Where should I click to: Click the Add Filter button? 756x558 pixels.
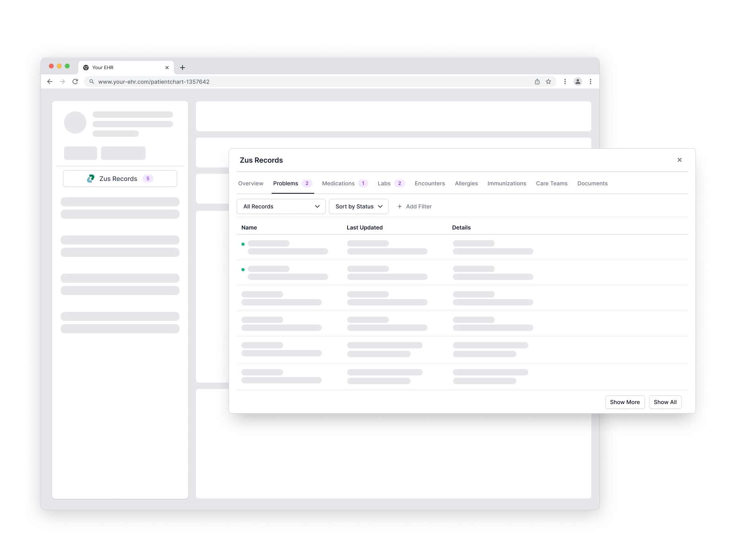point(414,206)
